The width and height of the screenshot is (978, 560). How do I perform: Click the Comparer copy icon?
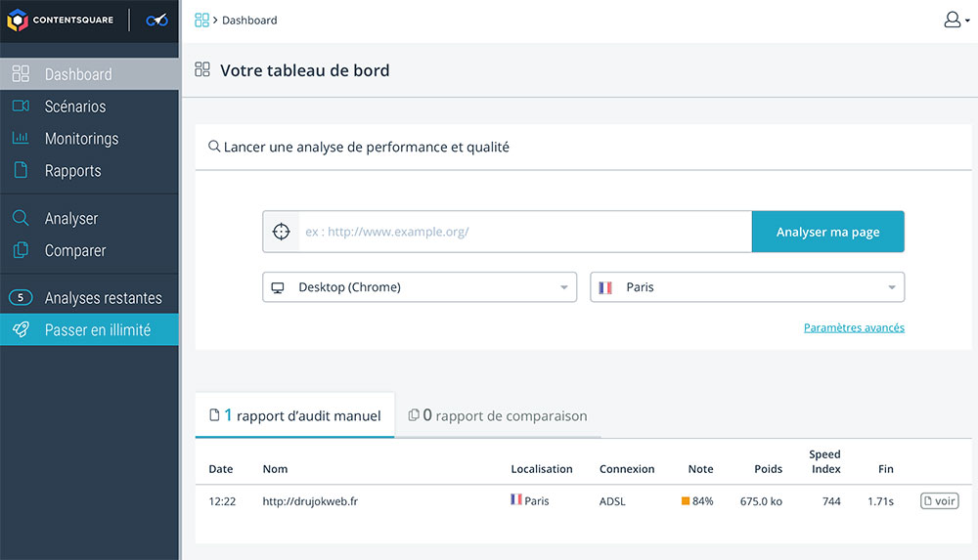point(21,250)
